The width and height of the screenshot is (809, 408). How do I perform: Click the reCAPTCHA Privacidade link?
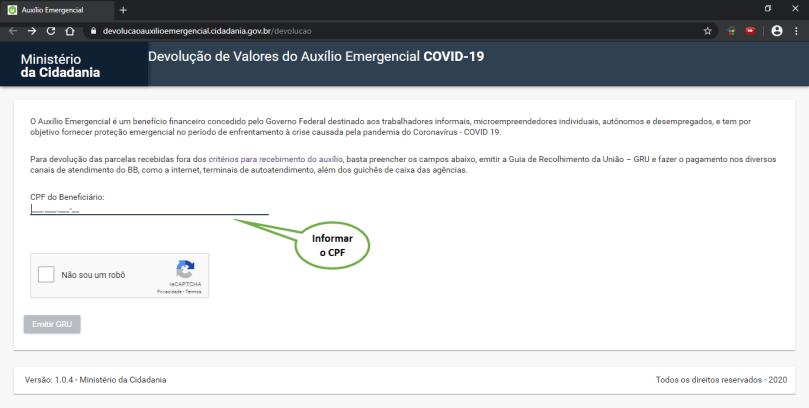pos(170,292)
